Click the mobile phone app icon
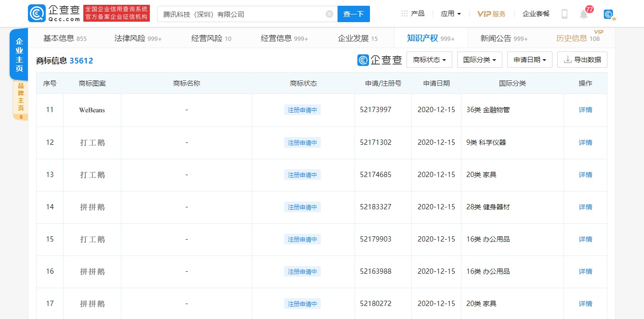Screen dimensions: 644x319 click(565, 14)
